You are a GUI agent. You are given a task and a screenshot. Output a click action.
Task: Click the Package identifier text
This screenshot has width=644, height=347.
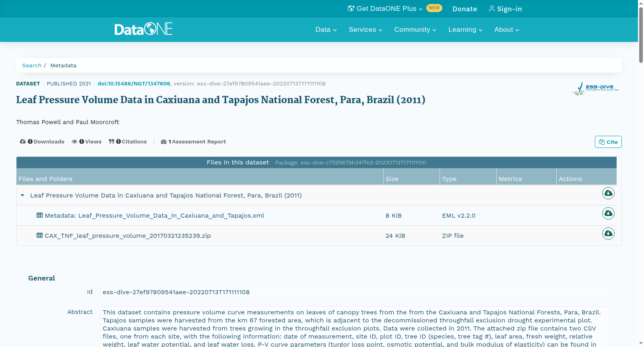click(351, 162)
